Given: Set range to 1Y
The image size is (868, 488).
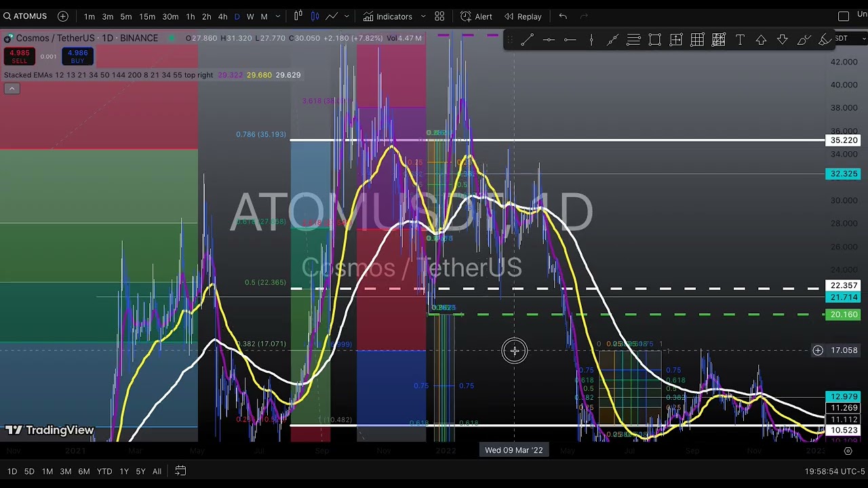Looking at the screenshot, I should tap(124, 471).
